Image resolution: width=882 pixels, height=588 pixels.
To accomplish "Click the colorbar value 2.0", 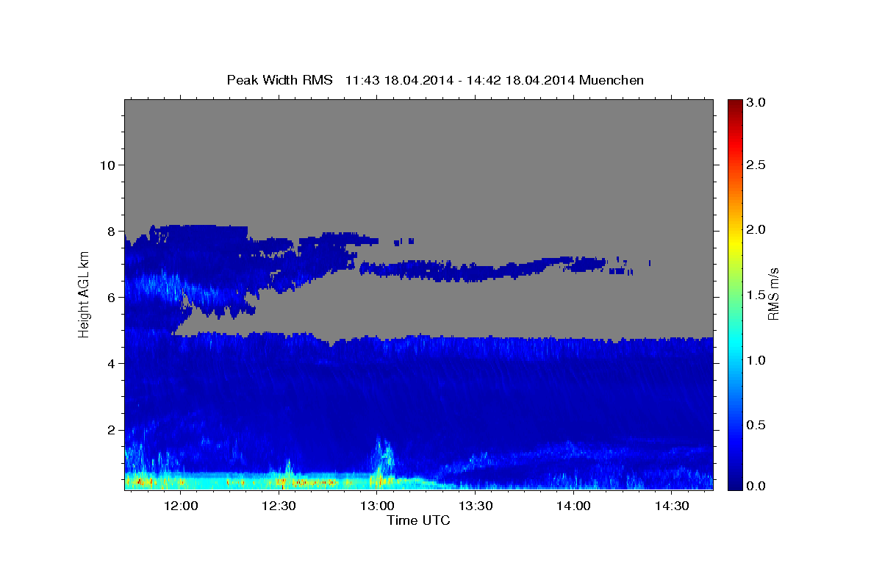I will [x=757, y=229].
